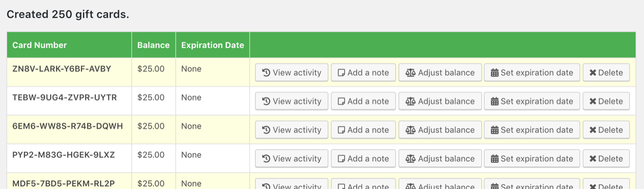Click note icon for card 6EM6-WW8S-R74B-DQWH
The width and height of the screenshot is (644, 189).
pos(341,130)
